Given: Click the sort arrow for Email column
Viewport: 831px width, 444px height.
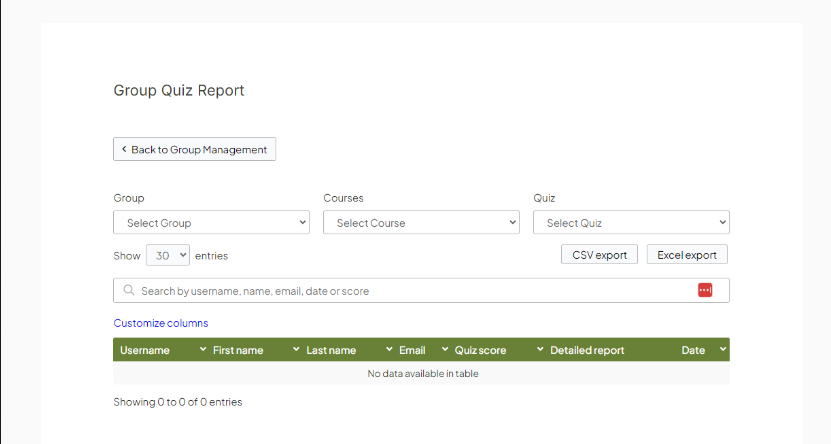Looking at the screenshot, I should (x=445, y=350).
